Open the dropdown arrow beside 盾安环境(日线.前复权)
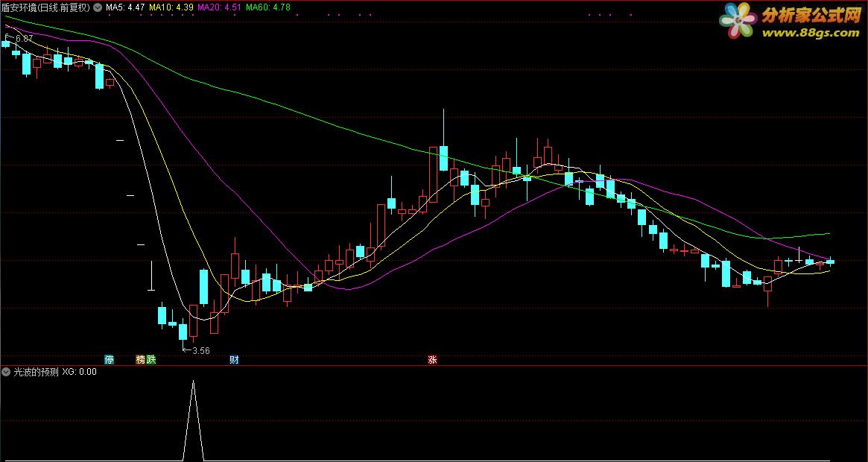 tap(98, 7)
